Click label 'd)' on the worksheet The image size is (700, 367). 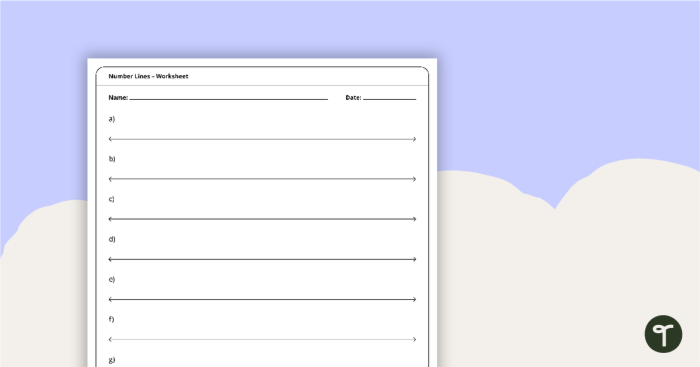[112, 239]
